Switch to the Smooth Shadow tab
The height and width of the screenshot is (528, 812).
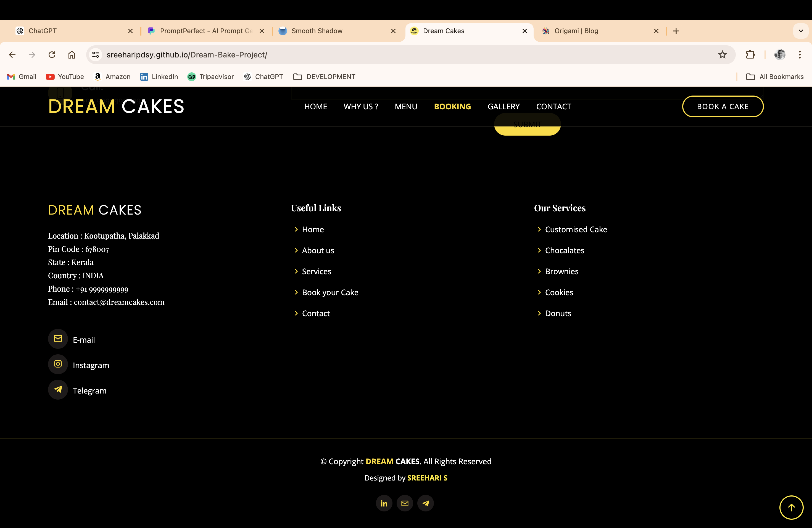point(317,31)
